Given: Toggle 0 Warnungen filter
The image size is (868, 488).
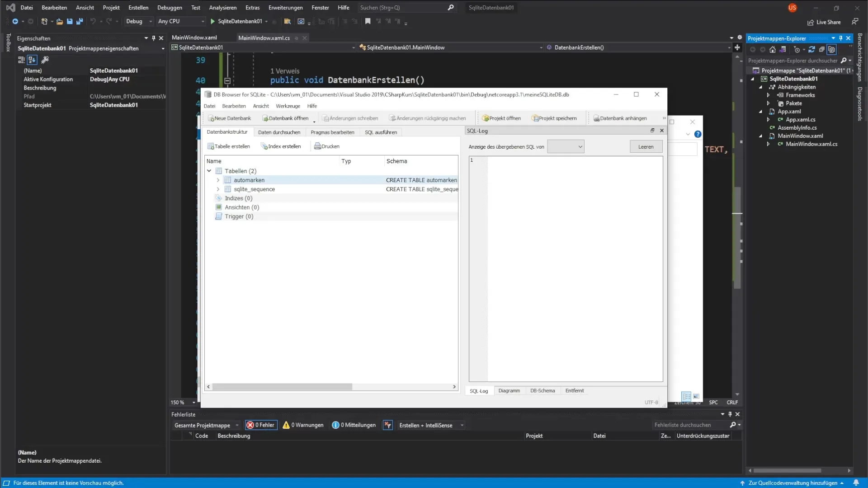Looking at the screenshot, I should point(303,425).
